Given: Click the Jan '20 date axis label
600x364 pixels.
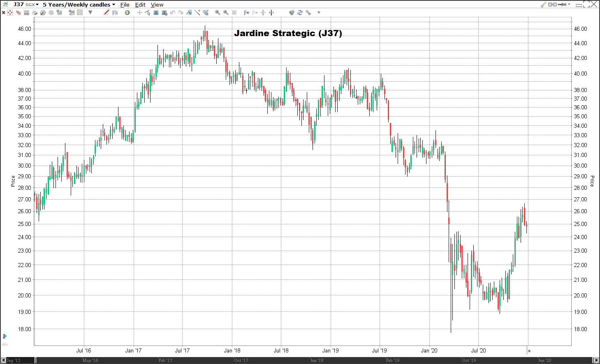Looking at the screenshot, I should (429, 350).
